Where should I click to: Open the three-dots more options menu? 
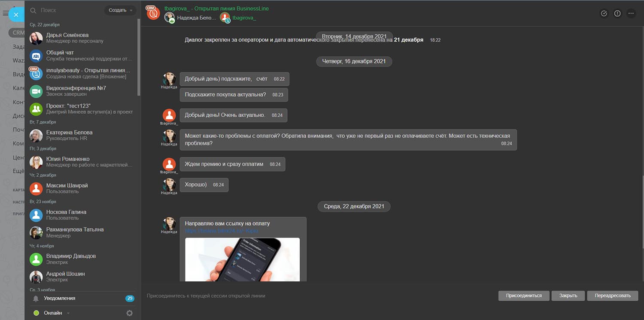631,13
